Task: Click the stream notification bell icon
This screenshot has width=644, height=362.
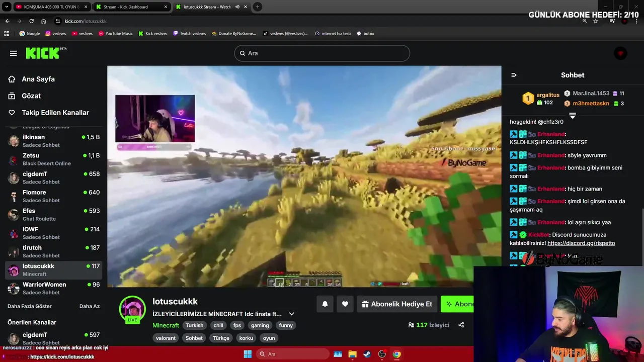Action: (x=325, y=304)
